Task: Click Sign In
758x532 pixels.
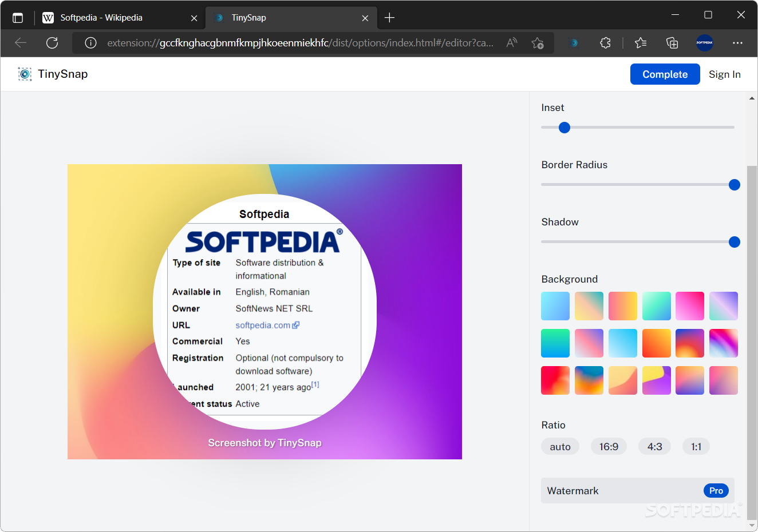Action: pos(725,74)
